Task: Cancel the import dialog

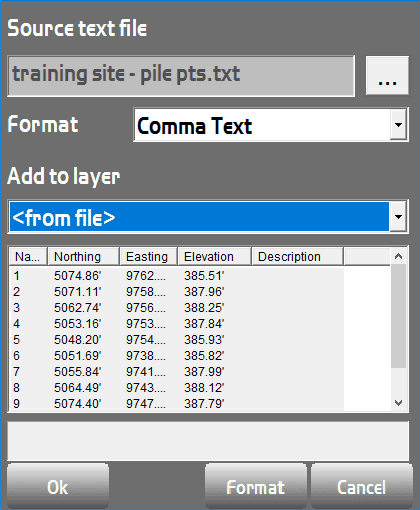Action: (x=362, y=486)
